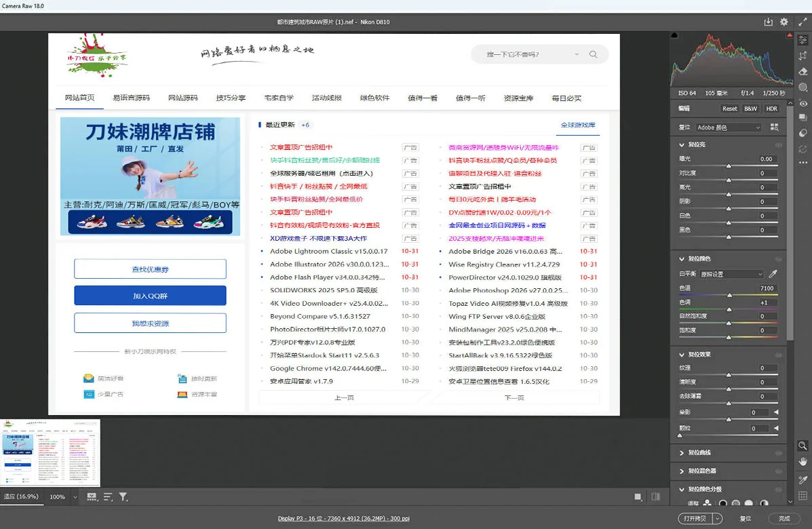Toggle HDR mode
This screenshot has width=812, height=529.
[x=772, y=108]
